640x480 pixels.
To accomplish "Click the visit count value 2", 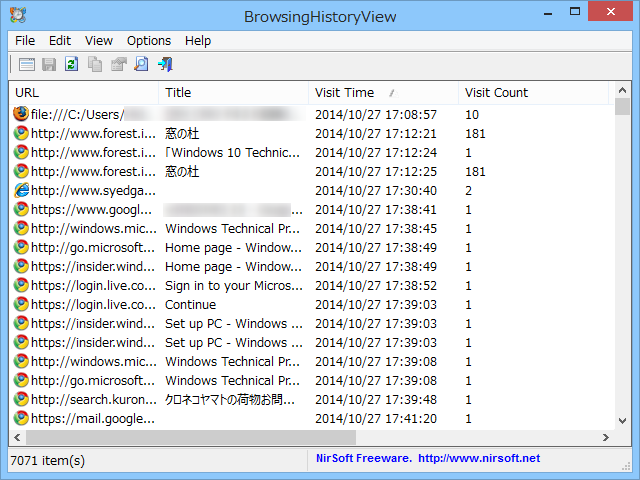I will coord(469,191).
